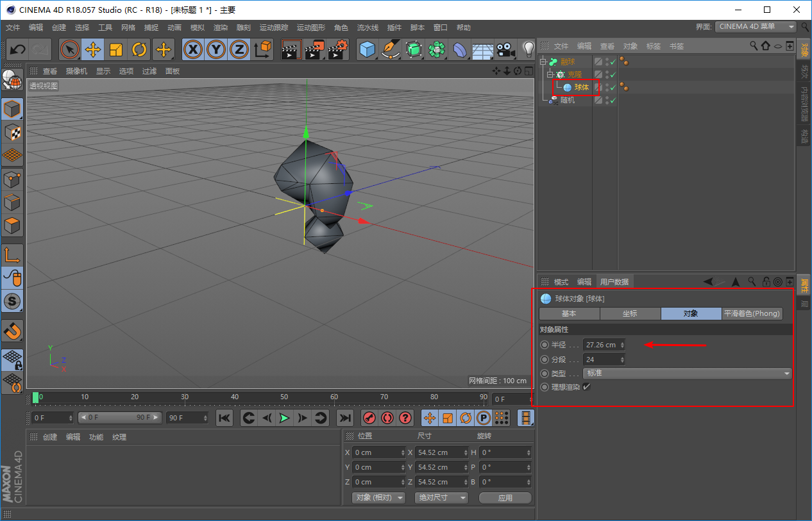
Task: Click the play forward button
Action: [284, 418]
